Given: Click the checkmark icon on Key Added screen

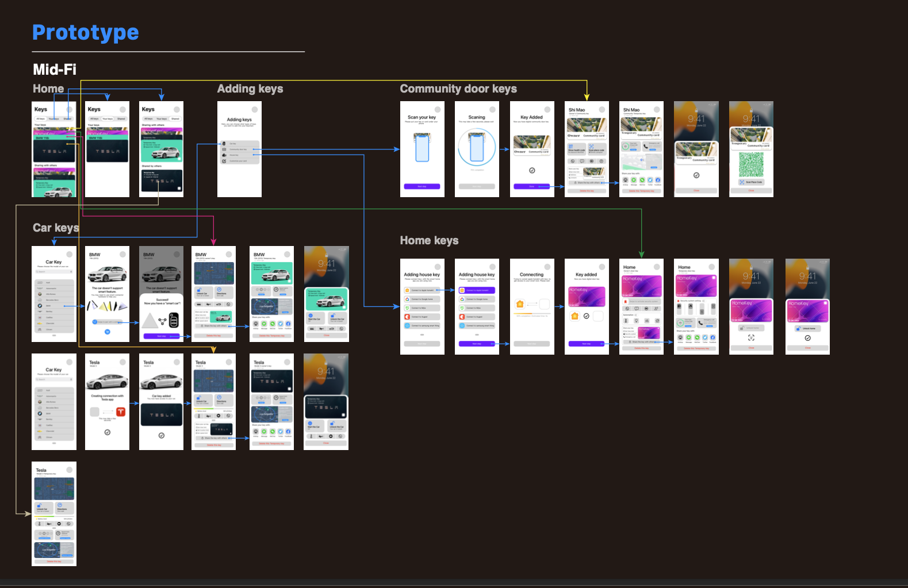Looking at the screenshot, I should click(532, 170).
